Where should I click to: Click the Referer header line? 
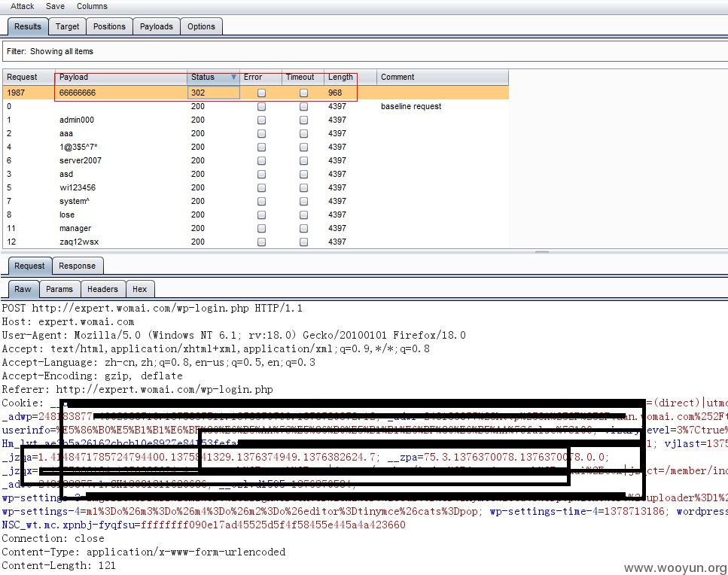point(137,389)
